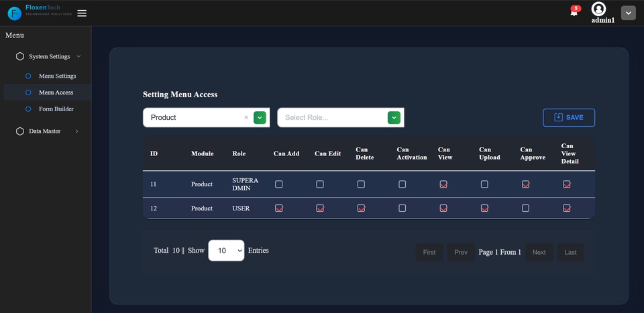
Task: Click the admin1 user avatar icon
Action: [x=598, y=9]
